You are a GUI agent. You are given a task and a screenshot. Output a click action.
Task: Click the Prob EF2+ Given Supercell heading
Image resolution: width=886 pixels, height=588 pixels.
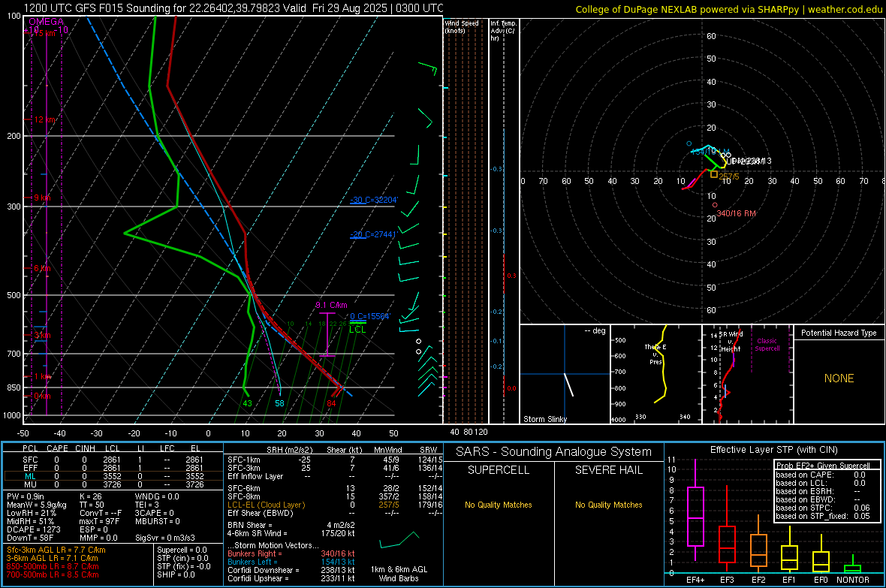click(x=823, y=466)
